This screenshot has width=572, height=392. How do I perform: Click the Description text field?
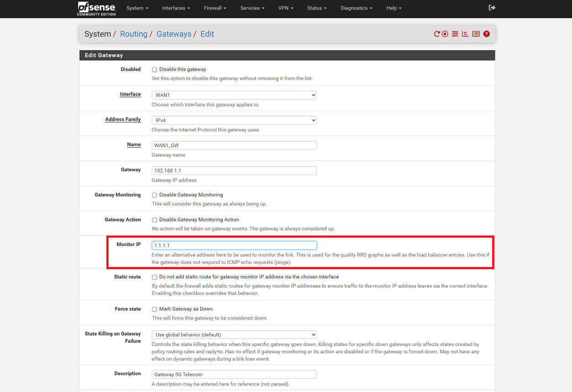pos(234,375)
